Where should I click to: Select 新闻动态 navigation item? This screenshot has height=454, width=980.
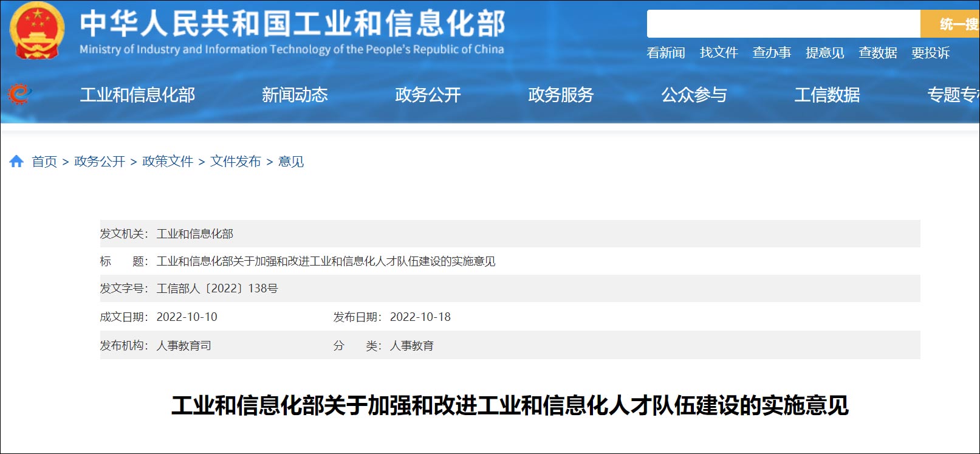tap(295, 95)
